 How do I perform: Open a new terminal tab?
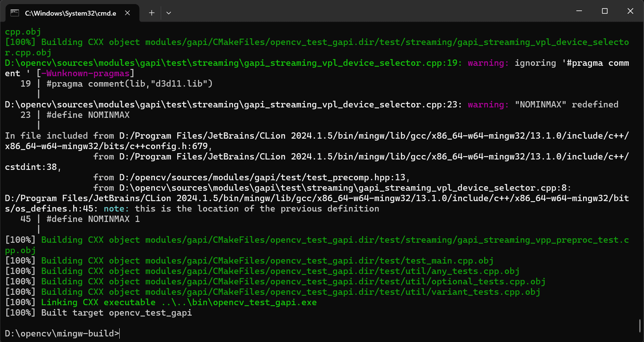click(x=152, y=13)
